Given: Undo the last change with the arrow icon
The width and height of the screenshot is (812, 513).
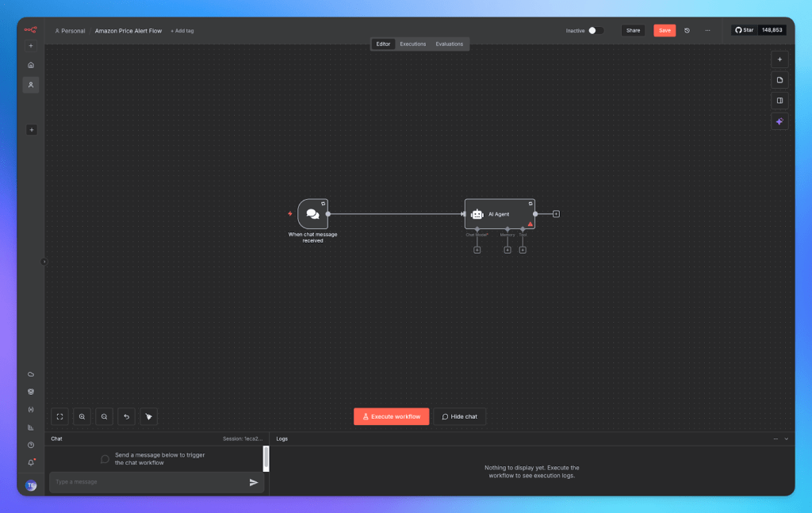Looking at the screenshot, I should click(x=126, y=416).
